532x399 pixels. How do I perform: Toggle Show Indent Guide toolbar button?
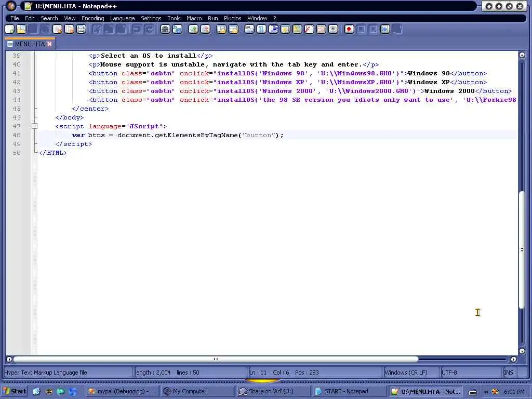tap(273, 29)
